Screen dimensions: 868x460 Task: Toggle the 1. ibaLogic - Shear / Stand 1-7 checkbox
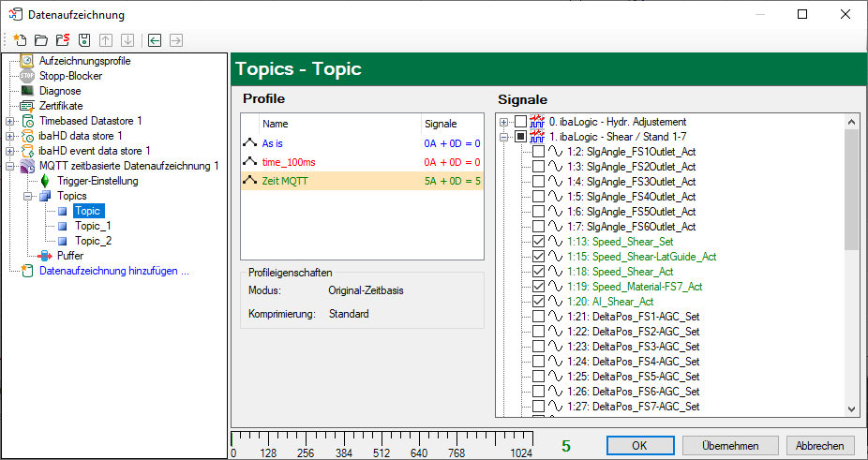tap(520, 137)
